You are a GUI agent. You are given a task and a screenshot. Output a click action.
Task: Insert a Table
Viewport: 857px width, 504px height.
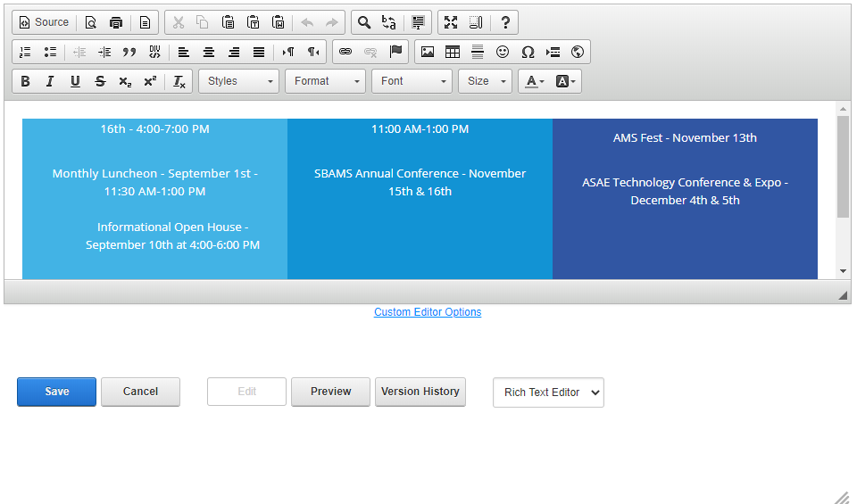[453, 52]
